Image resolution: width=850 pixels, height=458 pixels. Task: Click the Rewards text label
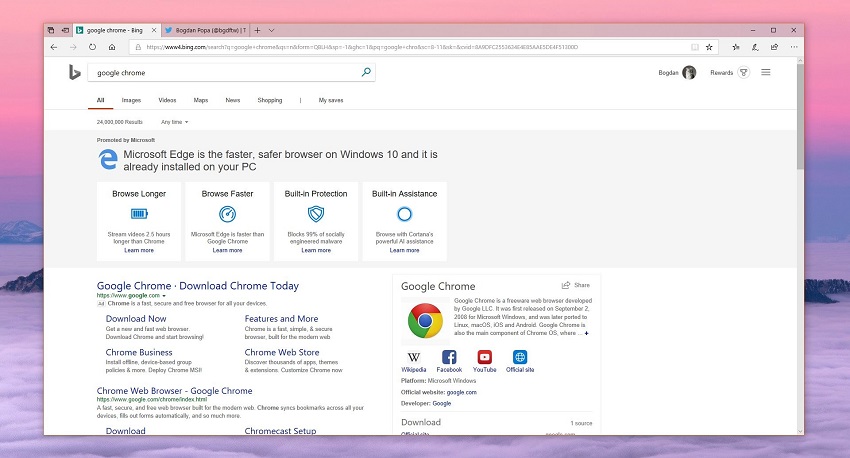pyautogui.click(x=722, y=73)
